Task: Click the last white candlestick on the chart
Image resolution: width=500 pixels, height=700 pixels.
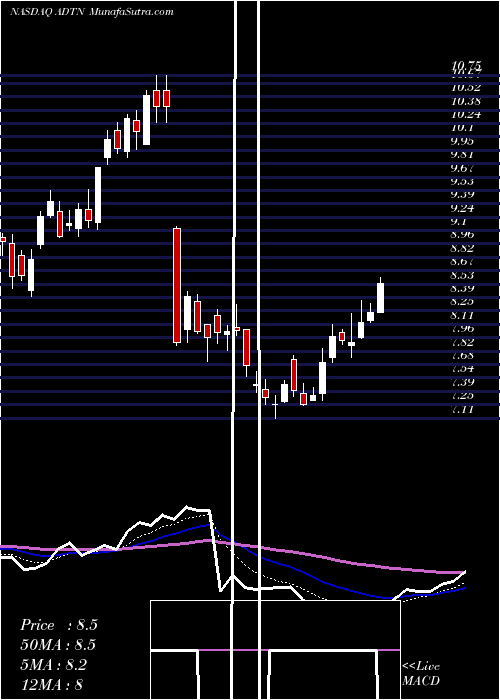Action: point(380,297)
